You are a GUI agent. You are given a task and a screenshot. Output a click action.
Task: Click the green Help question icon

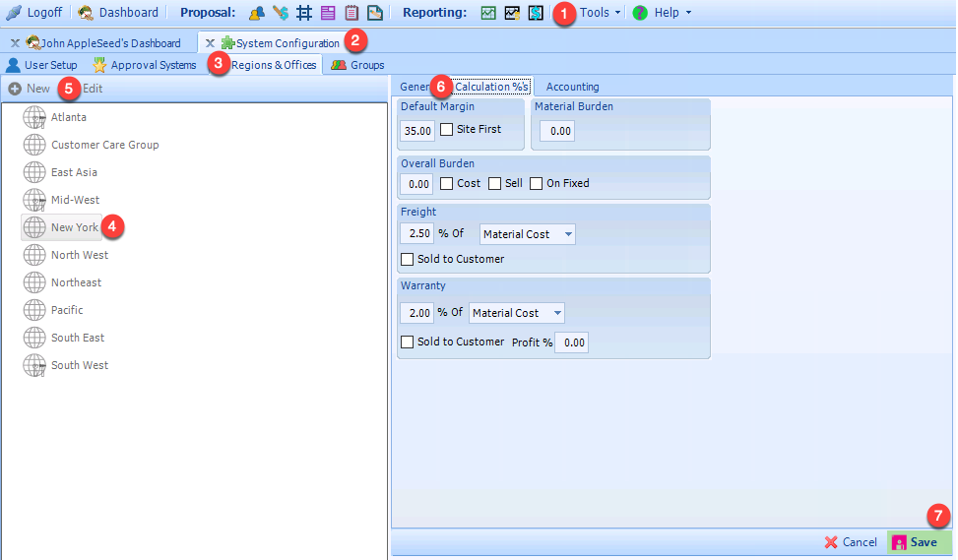pyautogui.click(x=640, y=12)
